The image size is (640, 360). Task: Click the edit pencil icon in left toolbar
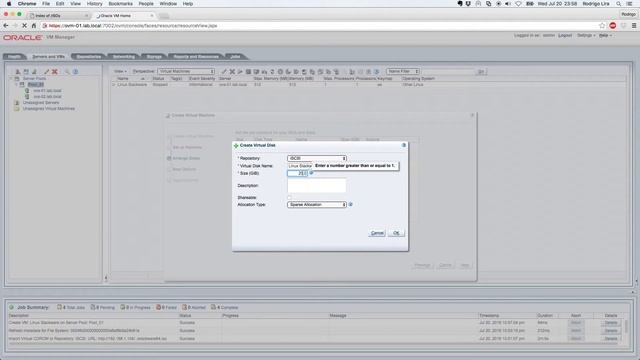pos(47,71)
